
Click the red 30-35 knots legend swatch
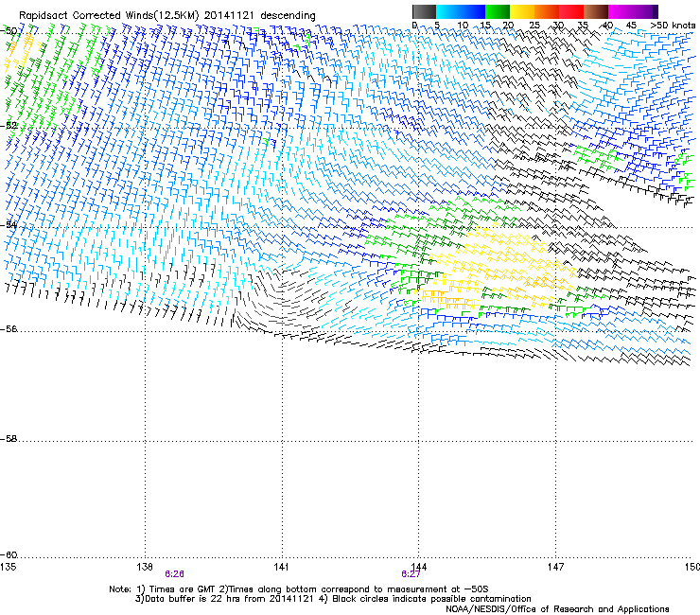571,11
